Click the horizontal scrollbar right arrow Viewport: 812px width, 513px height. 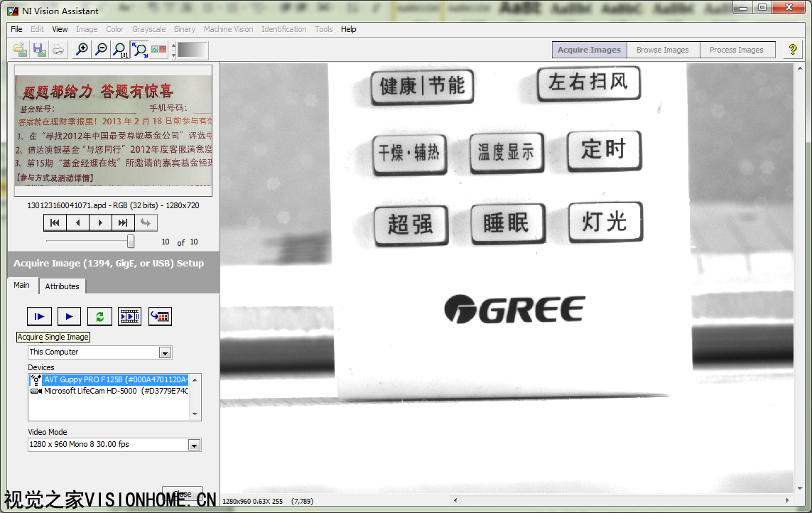787,500
